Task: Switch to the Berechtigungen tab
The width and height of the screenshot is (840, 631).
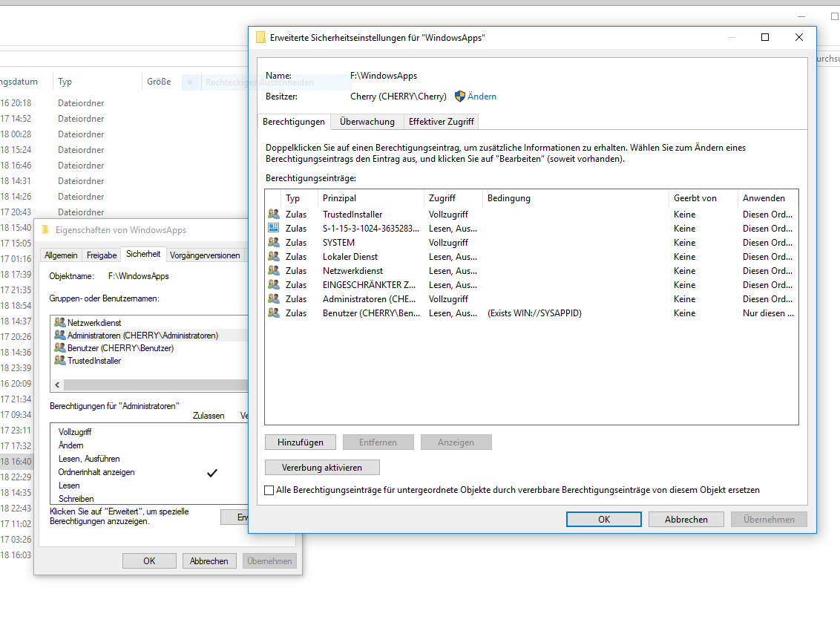Action: (294, 122)
